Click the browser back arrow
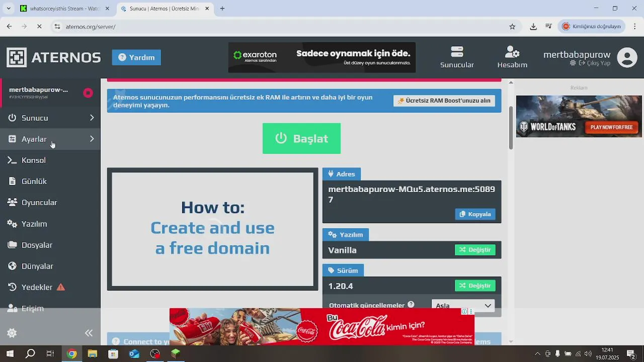Image resolution: width=644 pixels, height=362 pixels. (x=9, y=26)
